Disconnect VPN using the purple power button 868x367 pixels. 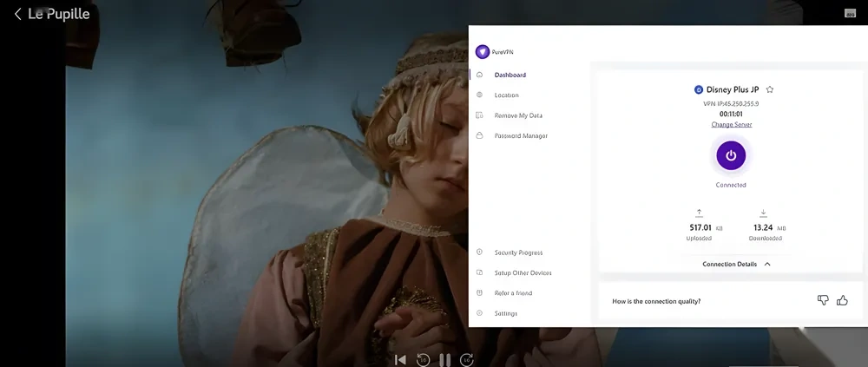731,155
